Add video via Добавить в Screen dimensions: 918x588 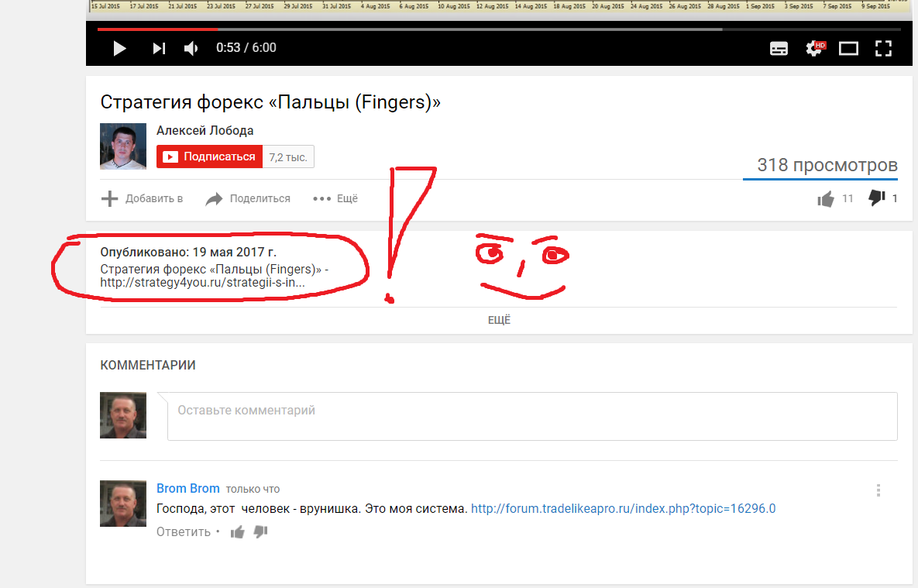[143, 198]
